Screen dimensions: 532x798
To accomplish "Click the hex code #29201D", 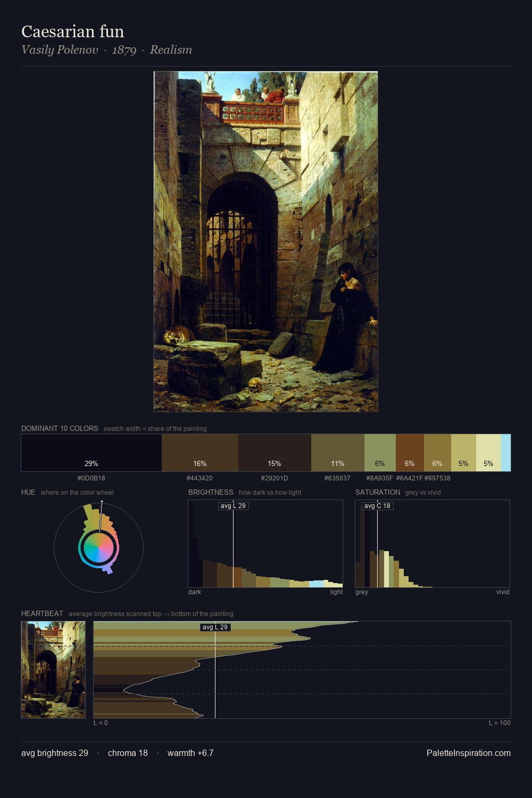I will pyautogui.click(x=275, y=478).
